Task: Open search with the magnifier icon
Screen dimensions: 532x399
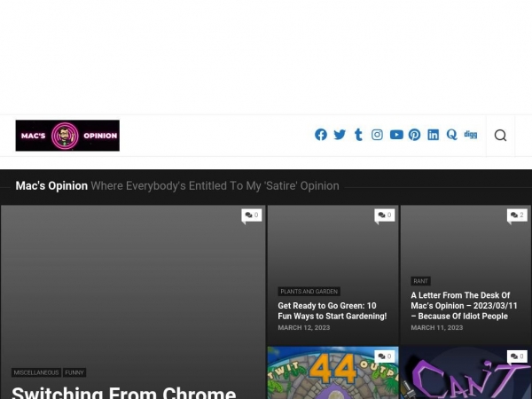Action: 500,136
